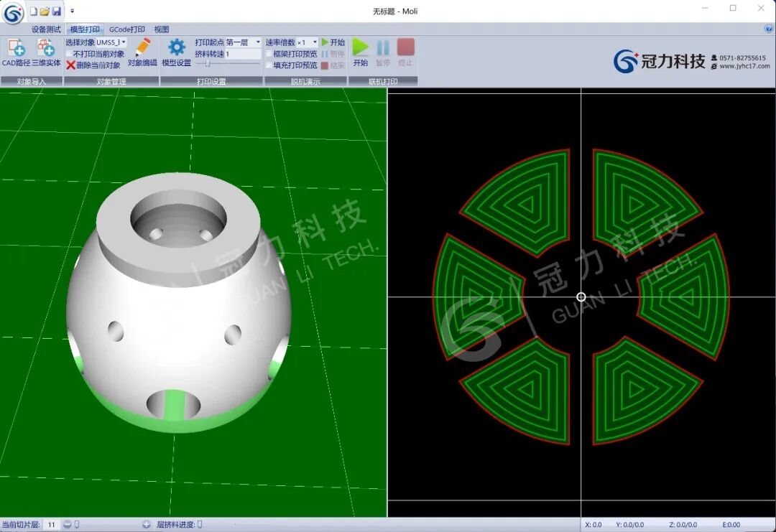Enable 填充打印预览 checkbox
776x532 pixels.
(x=269, y=65)
